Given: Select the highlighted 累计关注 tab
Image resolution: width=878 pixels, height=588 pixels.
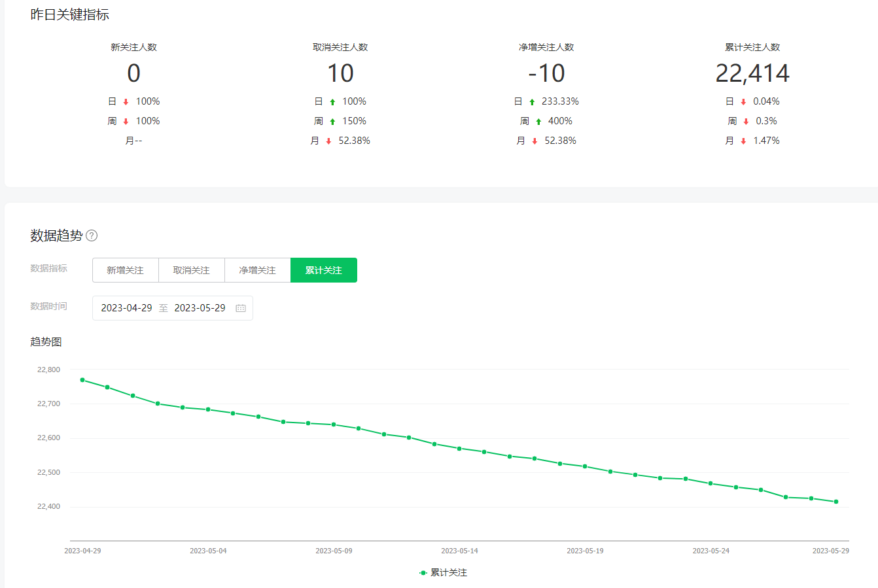Looking at the screenshot, I should point(323,270).
